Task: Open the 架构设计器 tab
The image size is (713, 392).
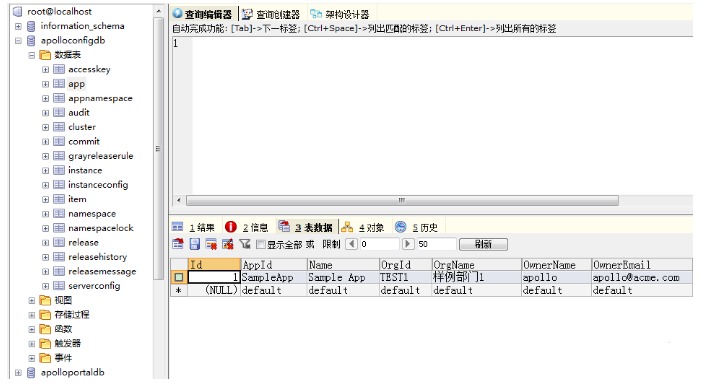Action: [x=340, y=14]
